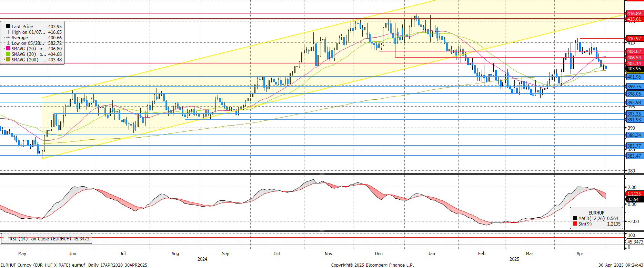Select the 'Low on 05/28...' legend row
The image size is (644, 268).
(28, 43)
